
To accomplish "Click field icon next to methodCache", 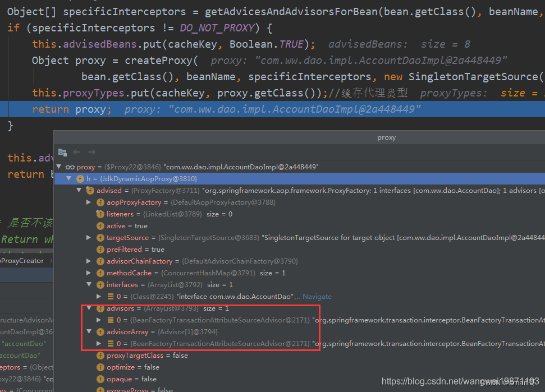I will coord(100,273).
